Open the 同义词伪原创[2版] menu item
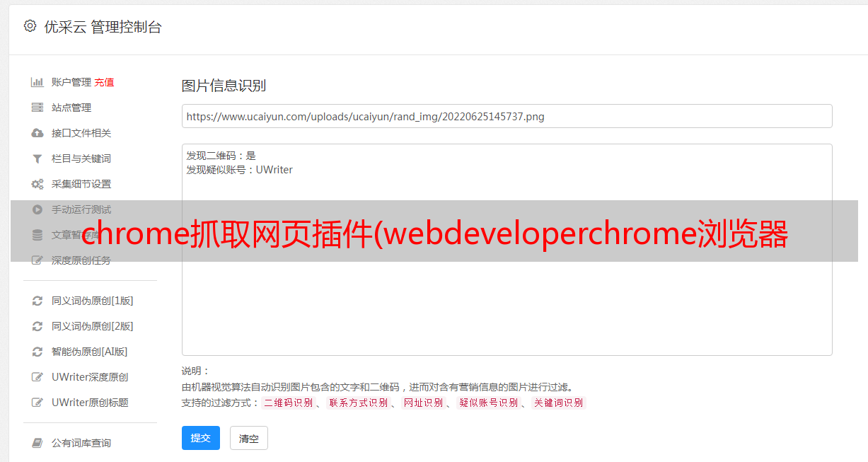 click(x=92, y=326)
